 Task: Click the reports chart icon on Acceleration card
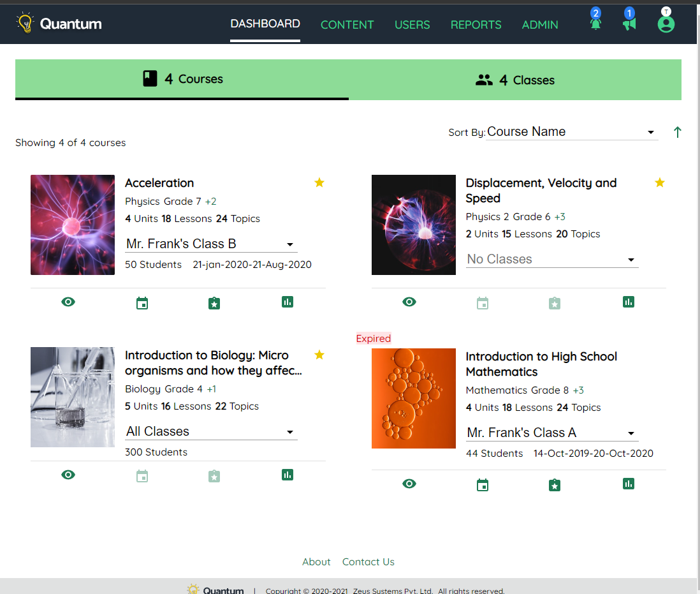[287, 302]
